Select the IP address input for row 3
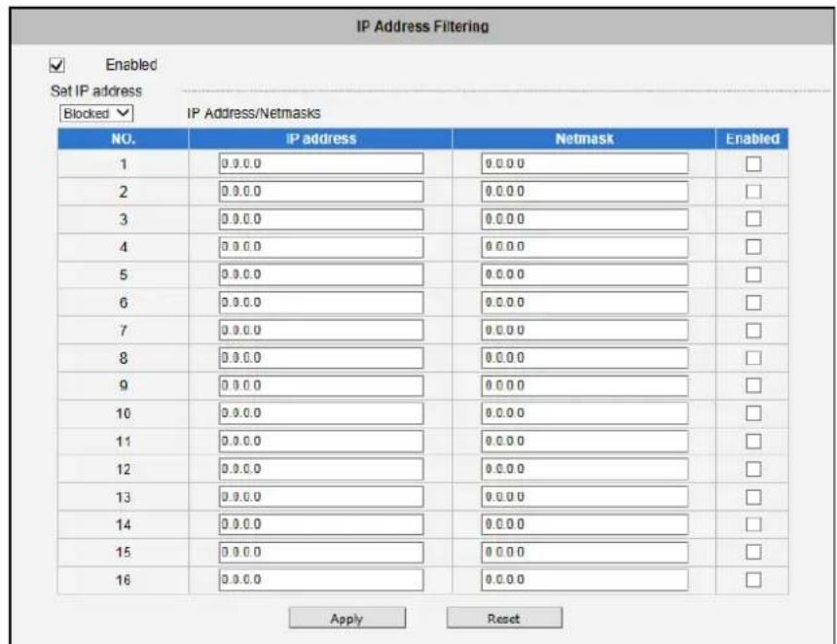Viewport: 837px width, 644px height. [321, 219]
